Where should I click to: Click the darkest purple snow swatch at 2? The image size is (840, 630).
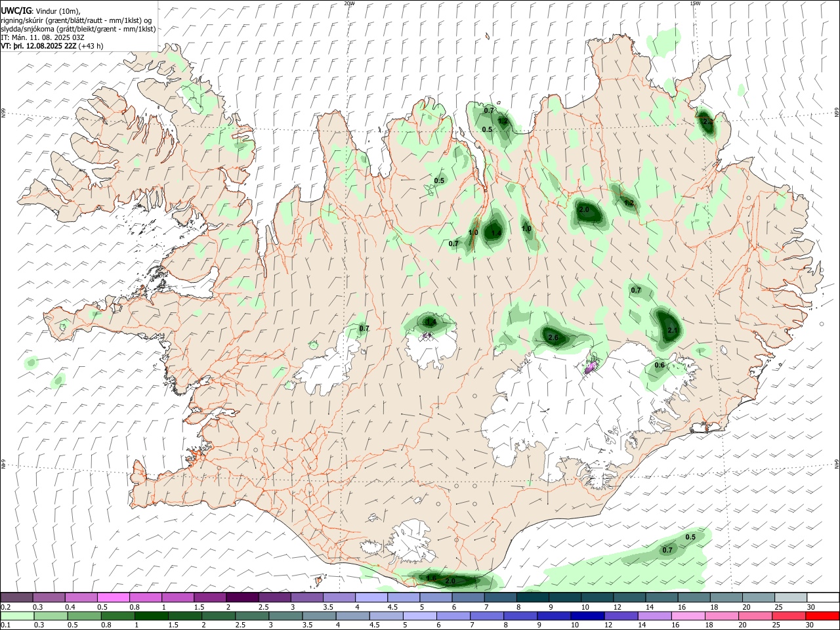tap(242, 597)
